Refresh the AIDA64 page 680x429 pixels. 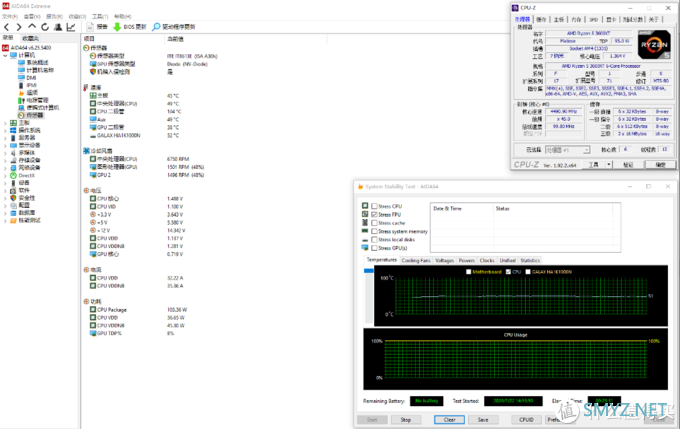[45, 27]
